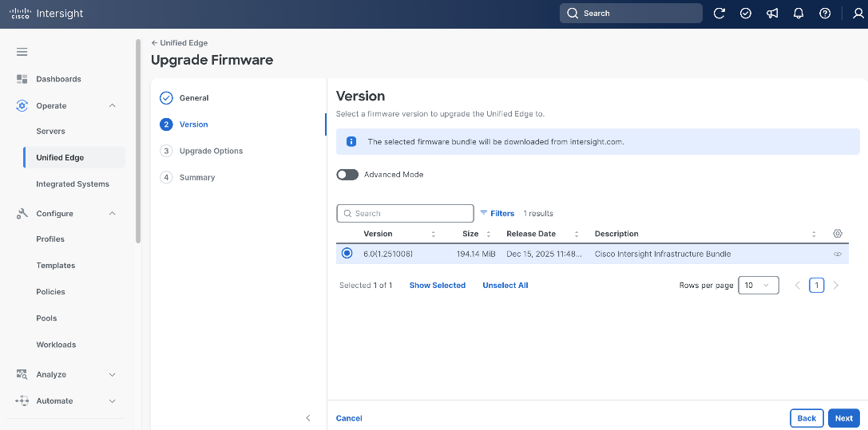Expand the Automate section
868x430 pixels.
pyautogui.click(x=112, y=401)
